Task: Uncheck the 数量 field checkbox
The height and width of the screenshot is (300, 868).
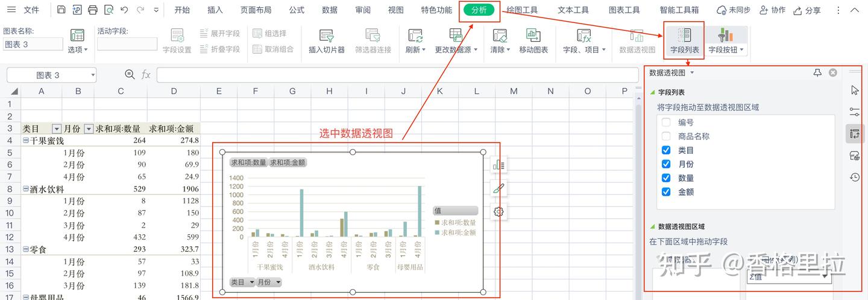Action: click(666, 177)
